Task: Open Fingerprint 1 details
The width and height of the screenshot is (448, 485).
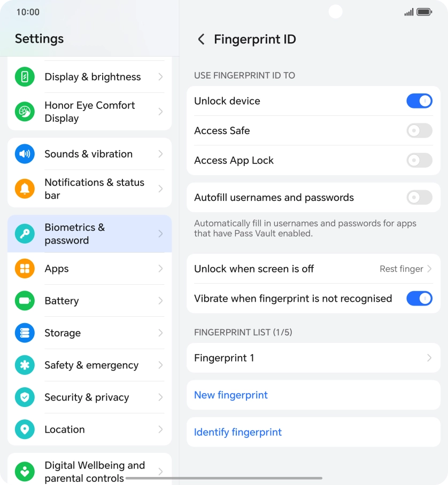Action: pyautogui.click(x=313, y=358)
